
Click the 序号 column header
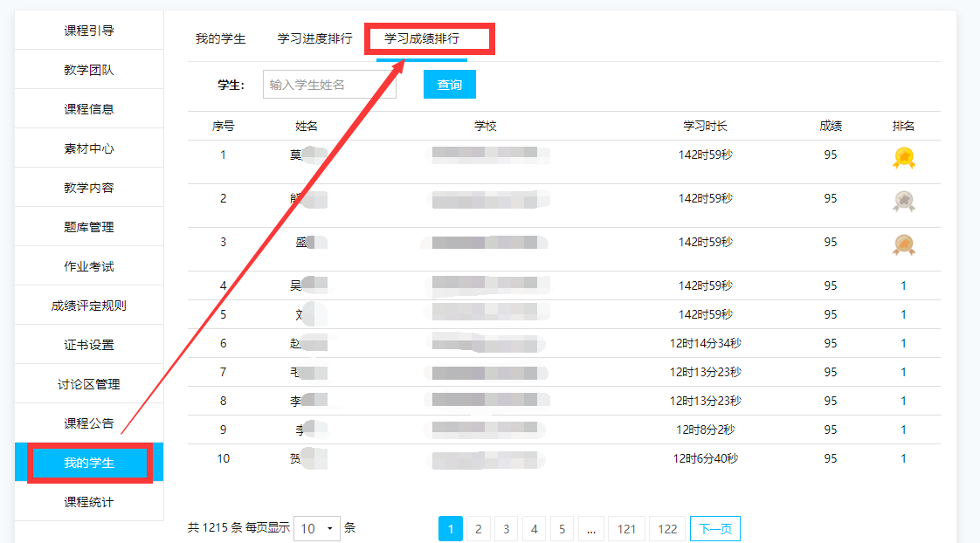[x=223, y=127]
